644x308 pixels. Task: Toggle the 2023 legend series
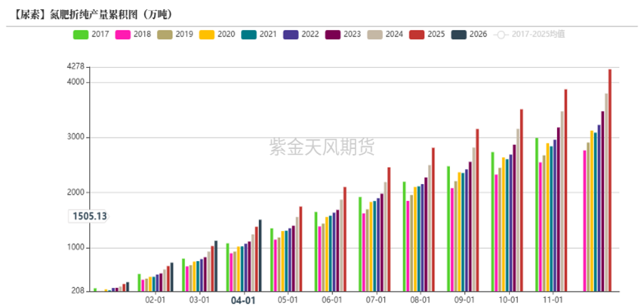[342, 34]
